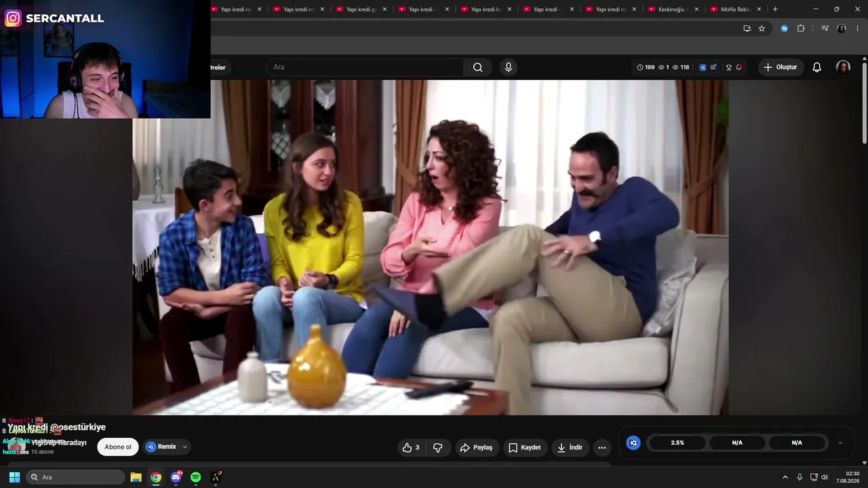868x488 pixels.
Task: Switch to the Keskinoğlu tab
Action: (x=667, y=9)
